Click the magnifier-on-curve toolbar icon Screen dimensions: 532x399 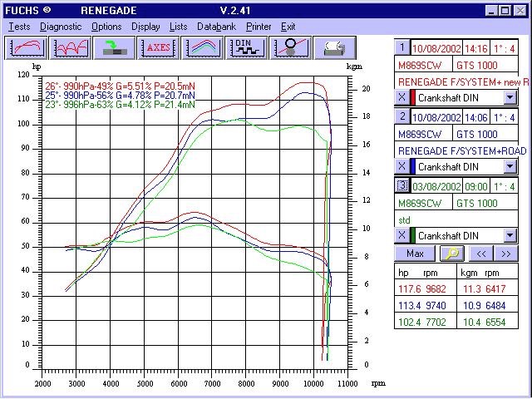(x=291, y=48)
